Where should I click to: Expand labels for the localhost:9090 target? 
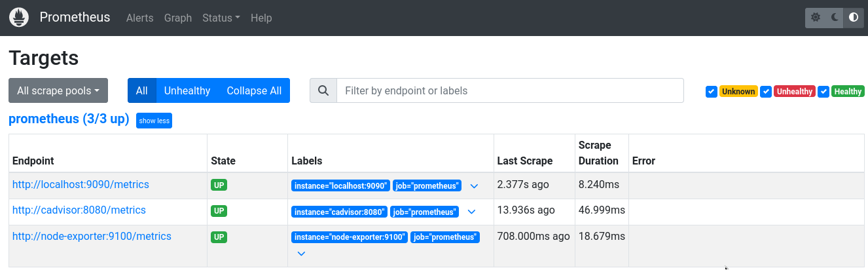pyautogui.click(x=474, y=186)
